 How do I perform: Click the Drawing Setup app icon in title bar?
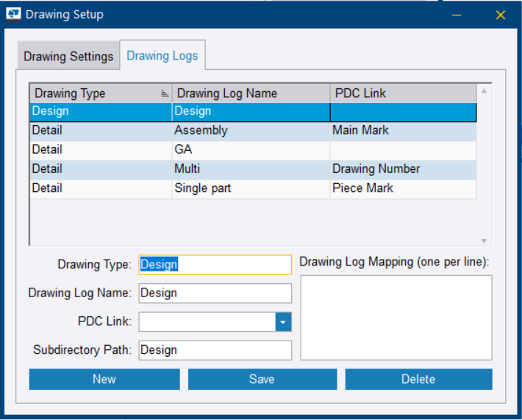click(14, 14)
